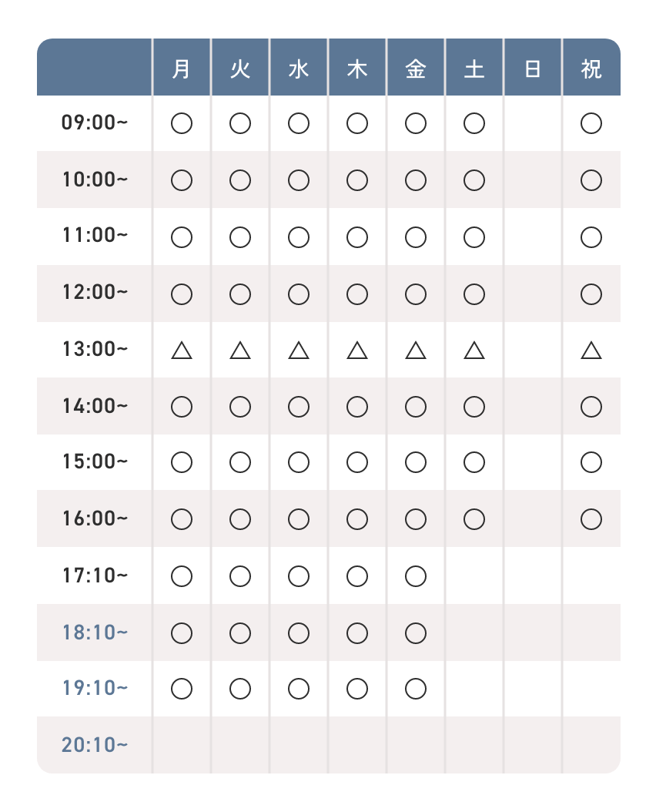This screenshot has height=812, width=656.
Task: Click the Wednesday 17:10 circle slot
Action: (299, 575)
